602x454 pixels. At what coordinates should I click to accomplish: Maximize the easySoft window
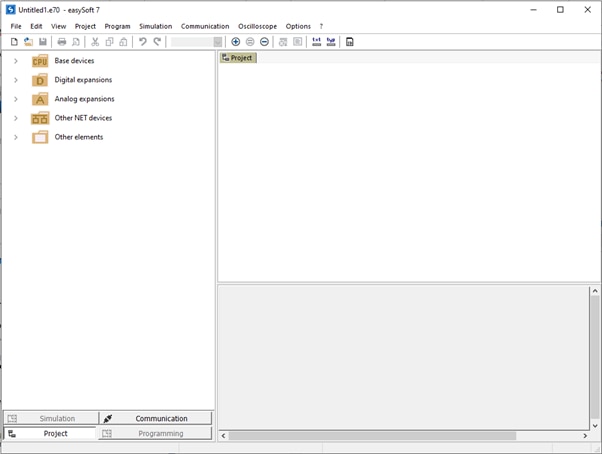click(560, 10)
